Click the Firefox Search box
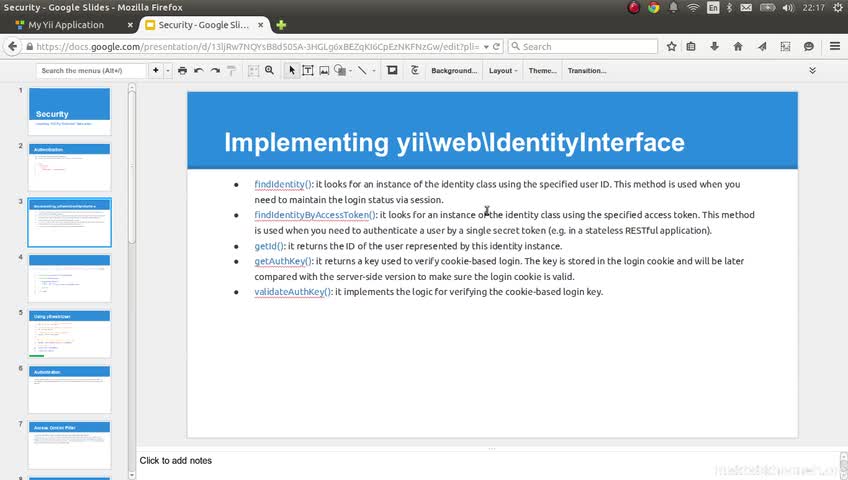This screenshot has height=480, width=848. (x=583, y=46)
